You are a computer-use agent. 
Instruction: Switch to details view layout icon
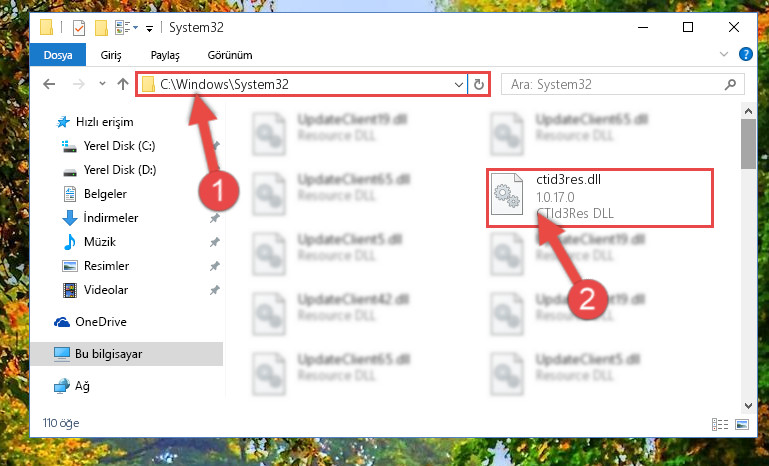pyautogui.click(x=720, y=424)
